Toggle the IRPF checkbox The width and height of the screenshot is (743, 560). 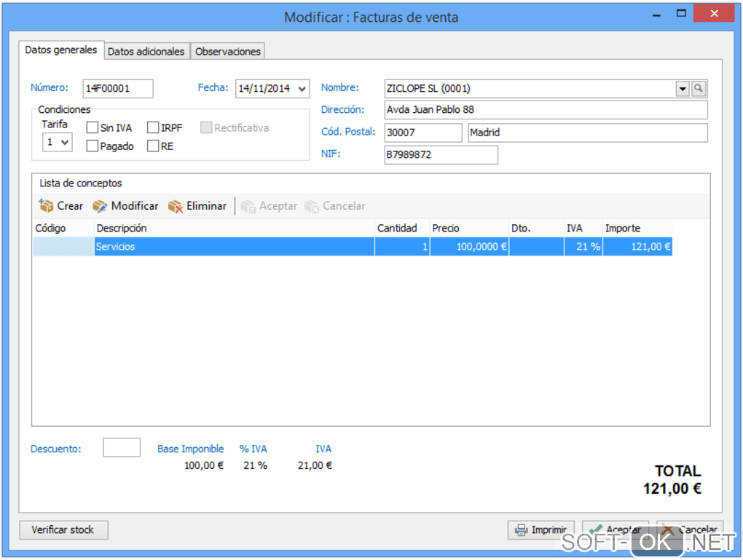(x=153, y=127)
